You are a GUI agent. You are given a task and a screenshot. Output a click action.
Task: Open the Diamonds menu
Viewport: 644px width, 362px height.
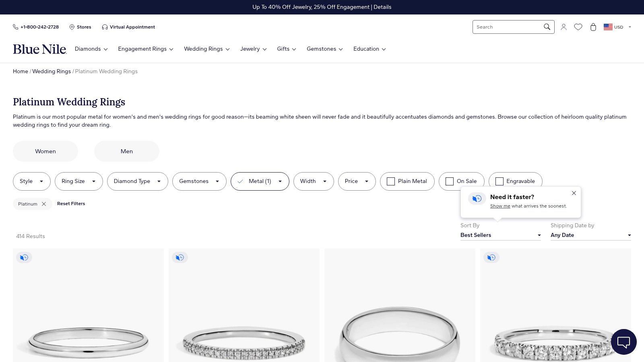[91, 49]
